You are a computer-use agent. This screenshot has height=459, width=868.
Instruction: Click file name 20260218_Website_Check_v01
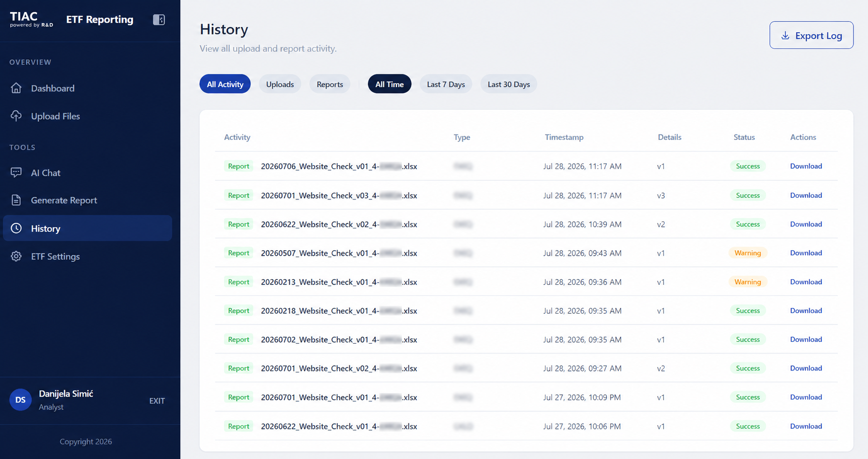339,311
